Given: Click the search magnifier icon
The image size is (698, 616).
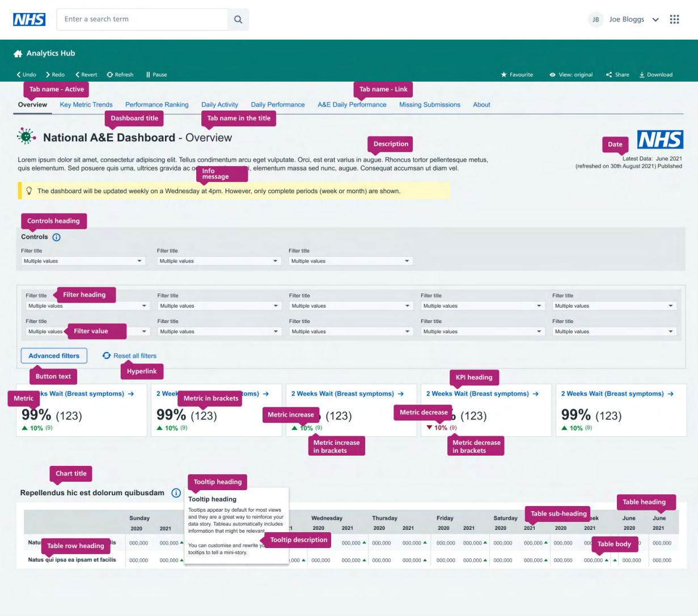Looking at the screenshot, I should [x=238, y=19].
